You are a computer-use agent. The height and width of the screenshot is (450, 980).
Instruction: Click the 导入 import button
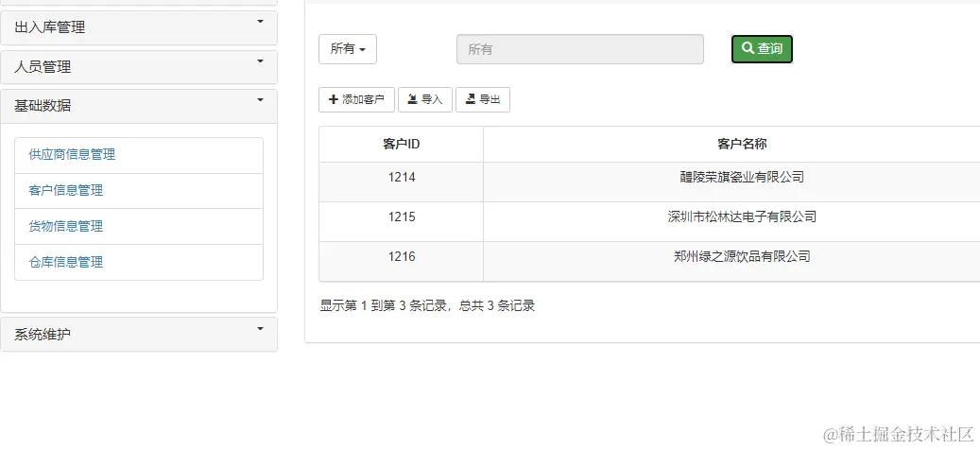click(x=425, y=99)
